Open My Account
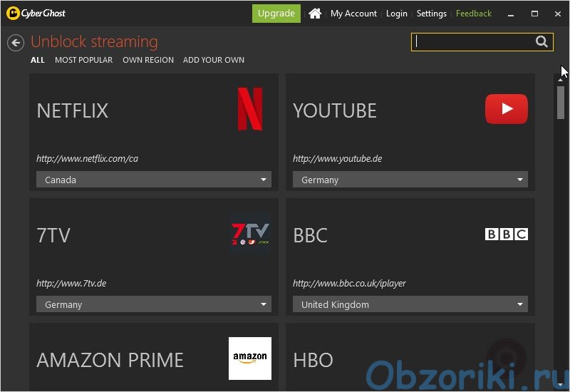Viewport: 570px width, 392px height. pos(353,14)
